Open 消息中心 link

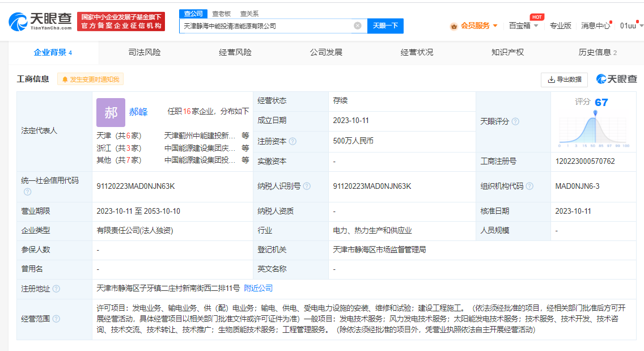pyautogui.click(x=596, y=26)
